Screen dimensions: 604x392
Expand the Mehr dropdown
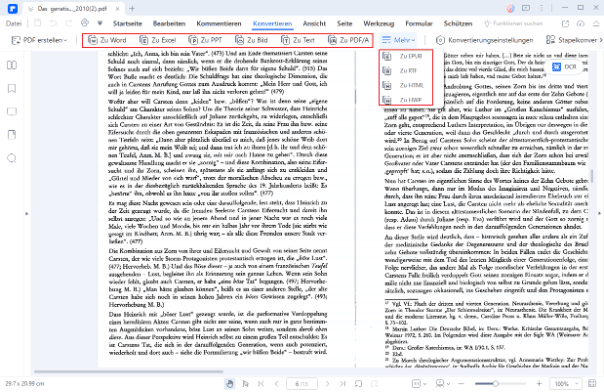coord(398,40)
